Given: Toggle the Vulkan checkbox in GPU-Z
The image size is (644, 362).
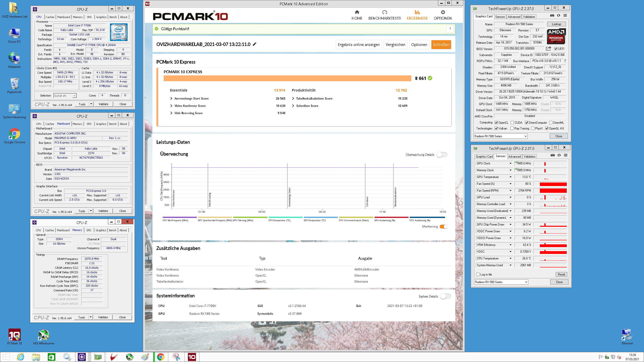Looking at the screenshot, I should [x=496, y=128].
